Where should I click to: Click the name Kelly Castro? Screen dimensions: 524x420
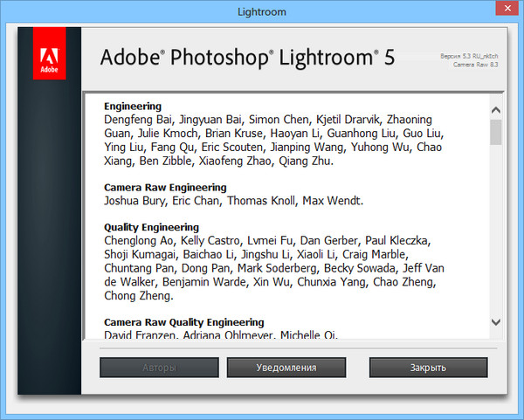click(210, 241)
